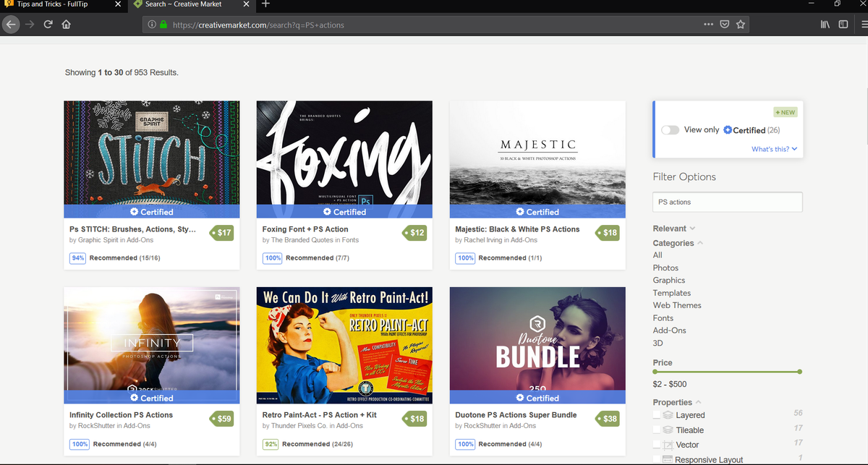Click the Certified banner on Majestic card
Viewport: 868px width, 465px height.
tap(537, 212)
